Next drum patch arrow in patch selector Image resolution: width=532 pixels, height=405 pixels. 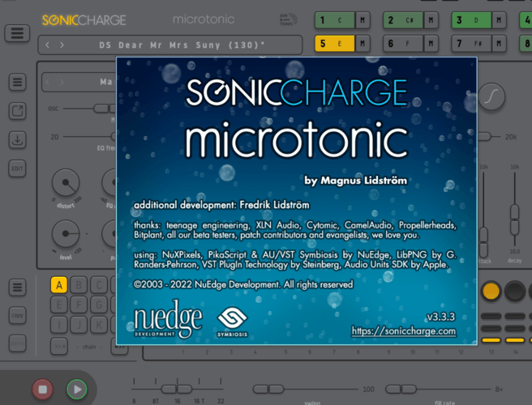coord(62,82)
